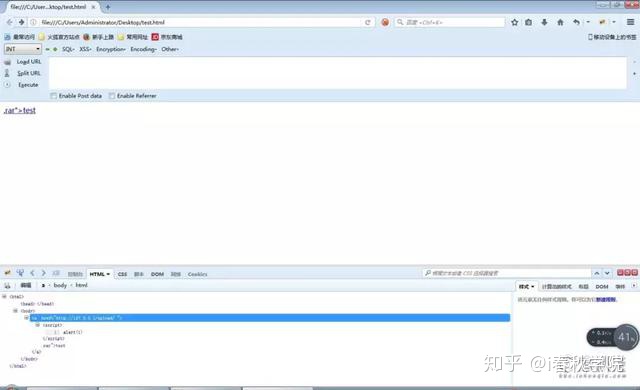The image size is (640, 390).
Task: Open the bookmarks library icon
Action: (529, 22)
